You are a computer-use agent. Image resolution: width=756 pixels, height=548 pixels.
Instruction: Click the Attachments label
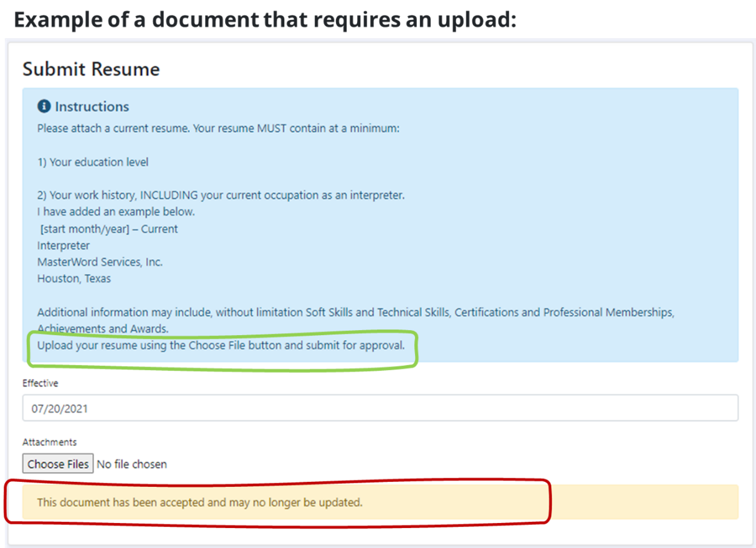[x=50, y=442]
